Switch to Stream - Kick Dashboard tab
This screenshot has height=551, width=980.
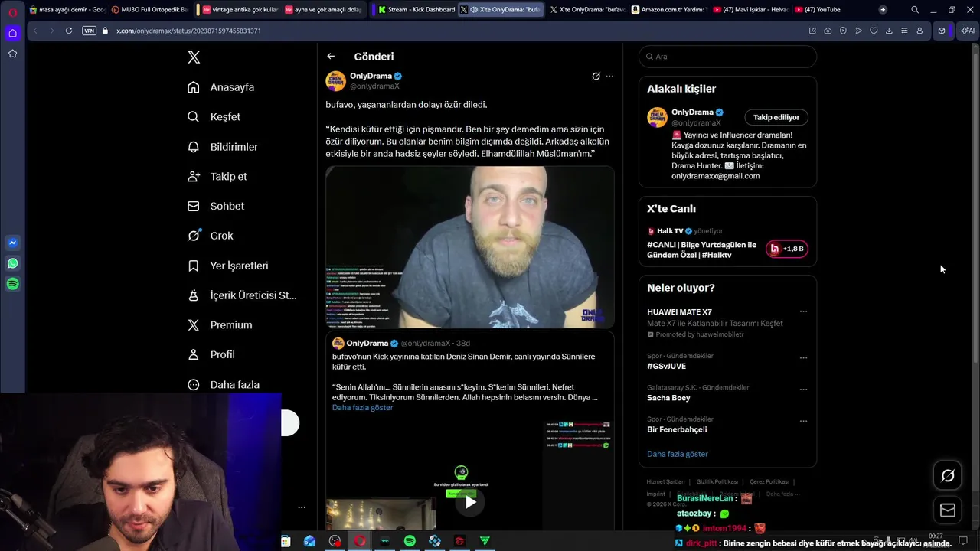(x=417, y=10)
